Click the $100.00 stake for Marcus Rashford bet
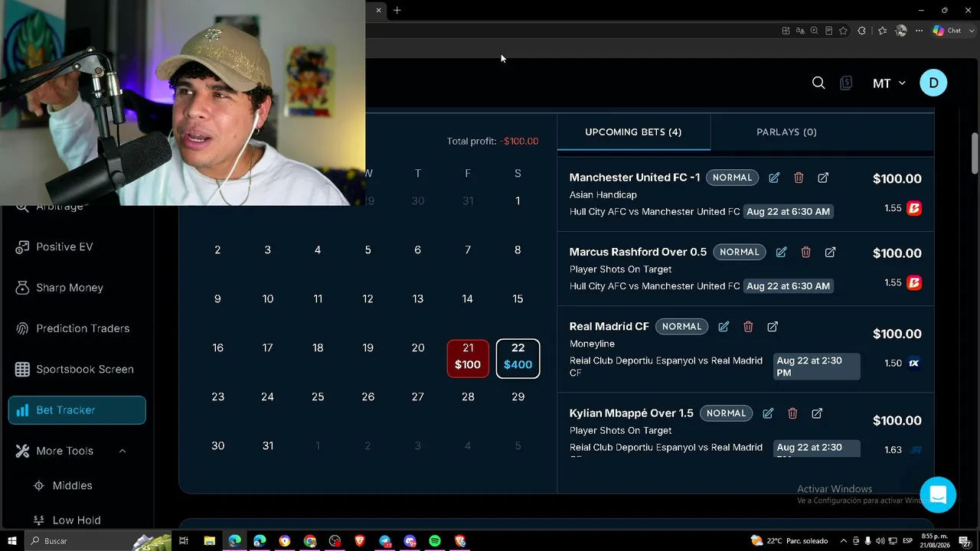 [897, 253]
